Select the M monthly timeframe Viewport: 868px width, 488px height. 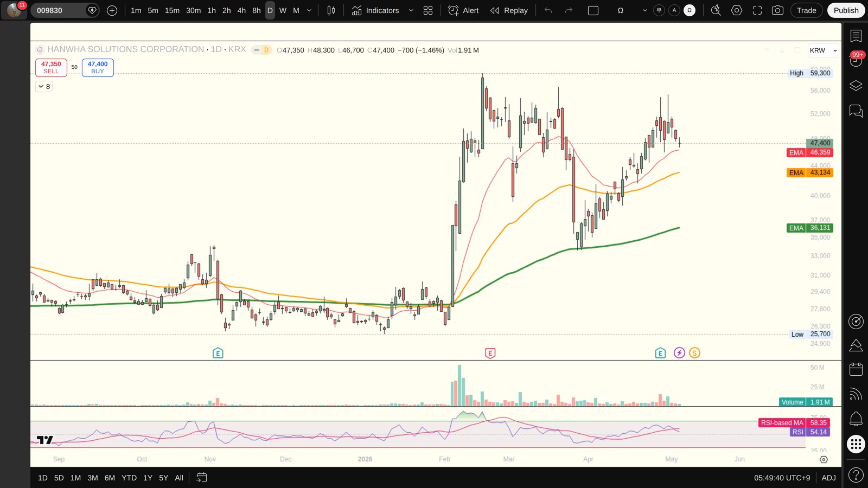296,10
